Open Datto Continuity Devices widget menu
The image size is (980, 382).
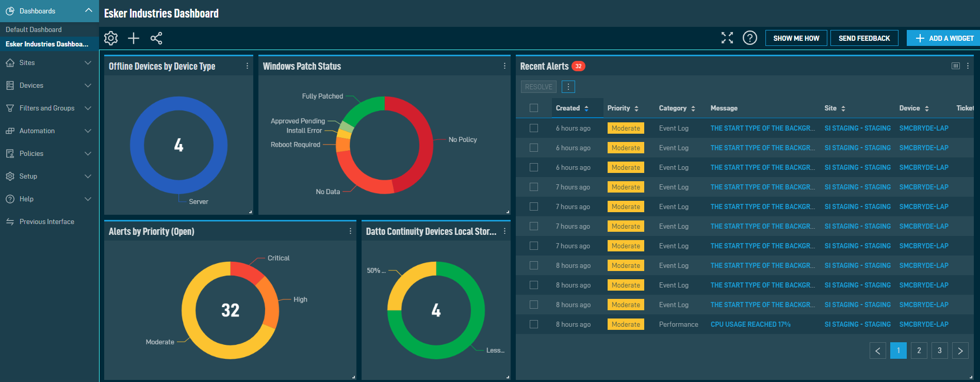tap(504, 231)
